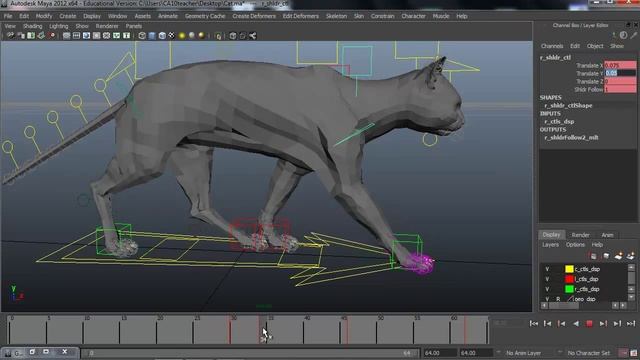Open the Animate menu
640x360 pixels.
click(x=168, y=16)
